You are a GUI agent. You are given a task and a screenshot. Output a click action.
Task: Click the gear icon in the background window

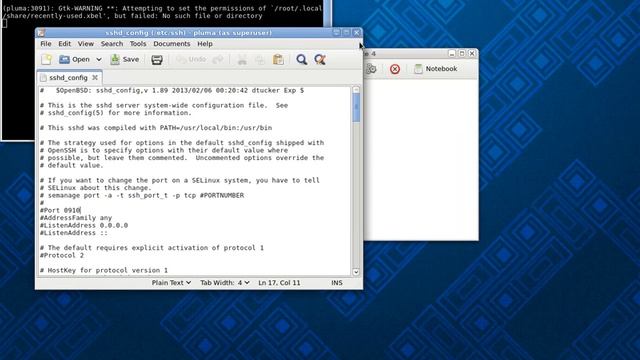point(371,69)
